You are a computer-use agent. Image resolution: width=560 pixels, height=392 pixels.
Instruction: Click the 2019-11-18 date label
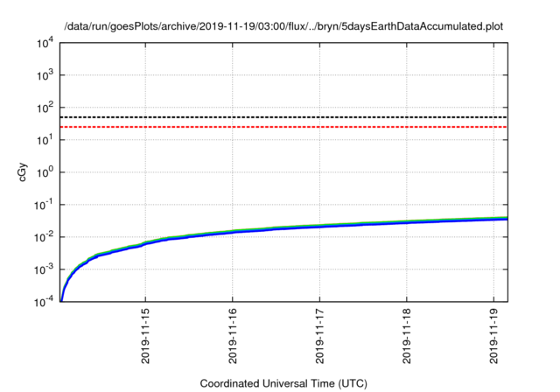click(x=407, y=336)
